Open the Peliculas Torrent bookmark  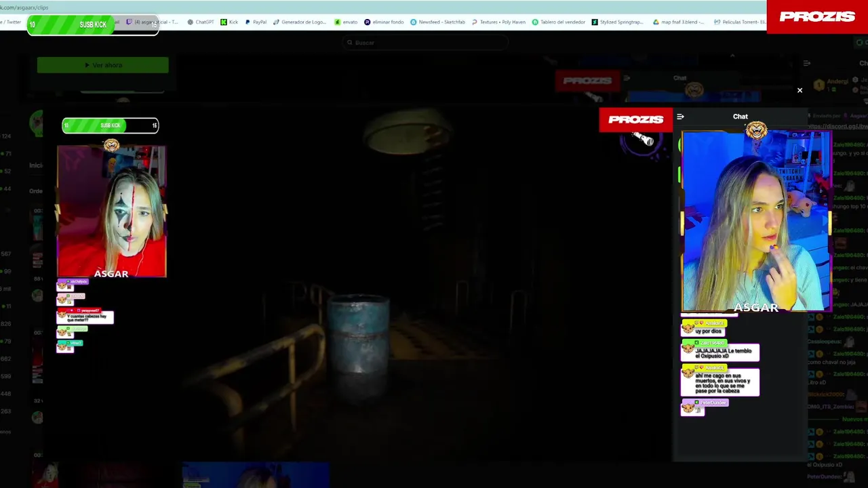pyautogui.click(x=739, y=22)
